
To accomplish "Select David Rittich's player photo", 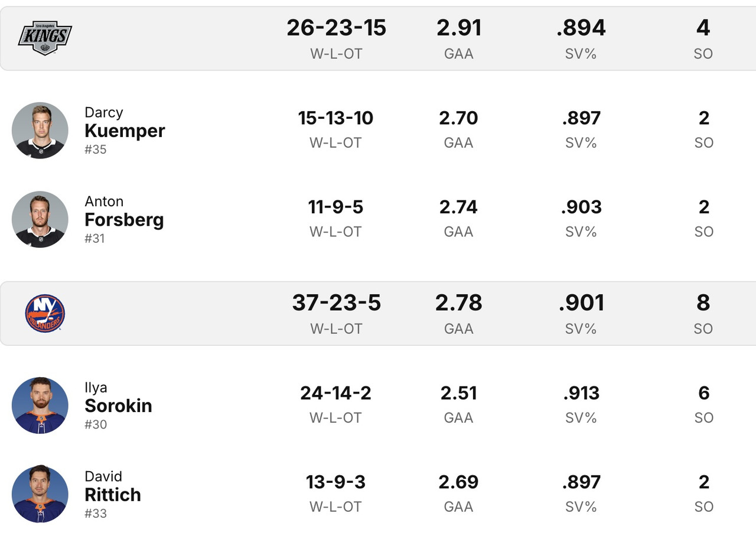I will (40, 494).
